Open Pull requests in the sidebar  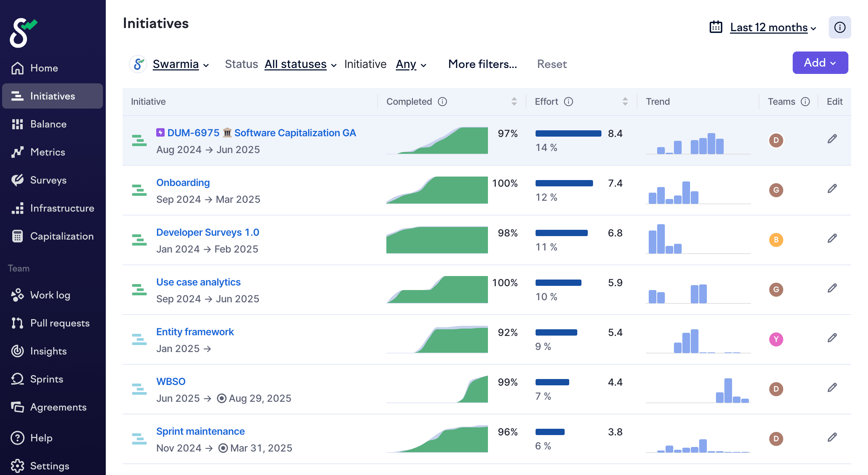coord(60,323)
